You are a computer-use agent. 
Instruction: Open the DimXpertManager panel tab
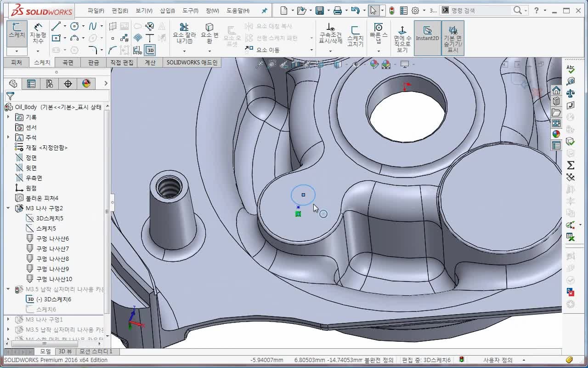coord(68,83)
